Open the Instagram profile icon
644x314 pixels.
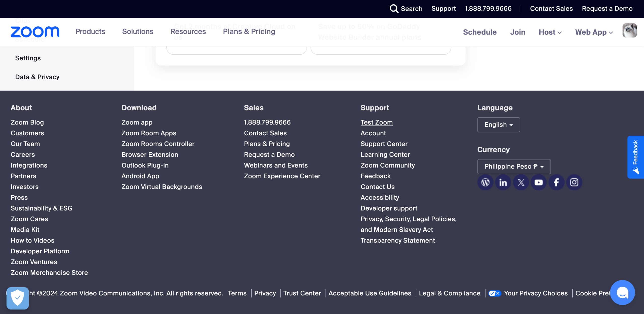(574, 182)
